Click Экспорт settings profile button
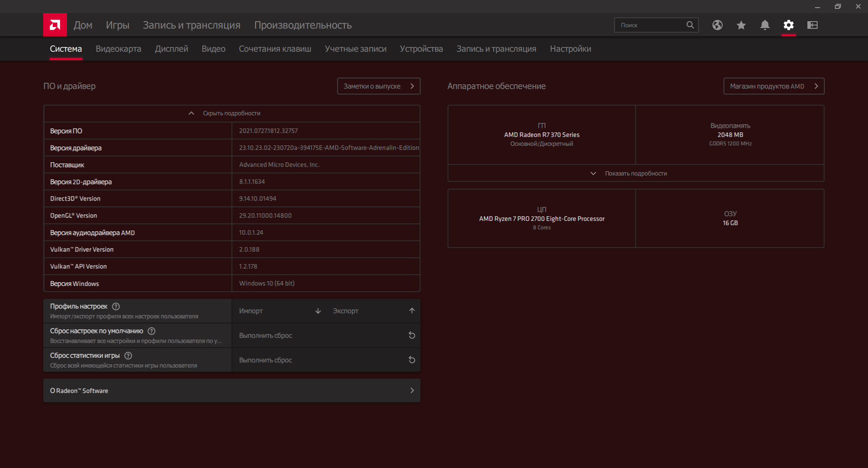 373,311
